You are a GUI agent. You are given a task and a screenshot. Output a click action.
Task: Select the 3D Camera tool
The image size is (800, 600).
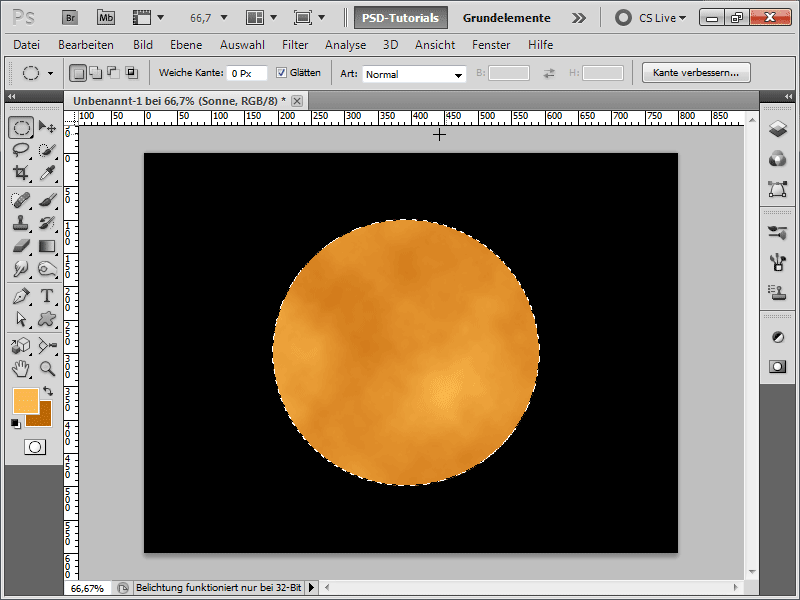pos(47,345)
